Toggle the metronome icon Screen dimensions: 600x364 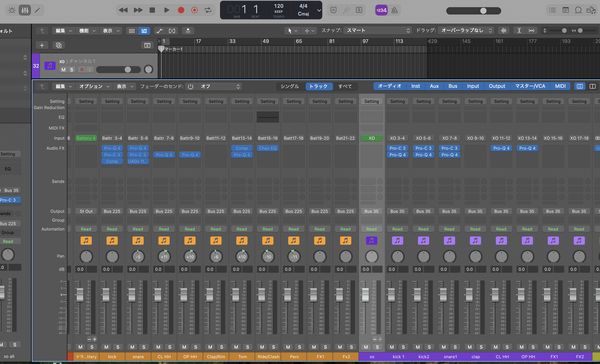tap(394, 10)
